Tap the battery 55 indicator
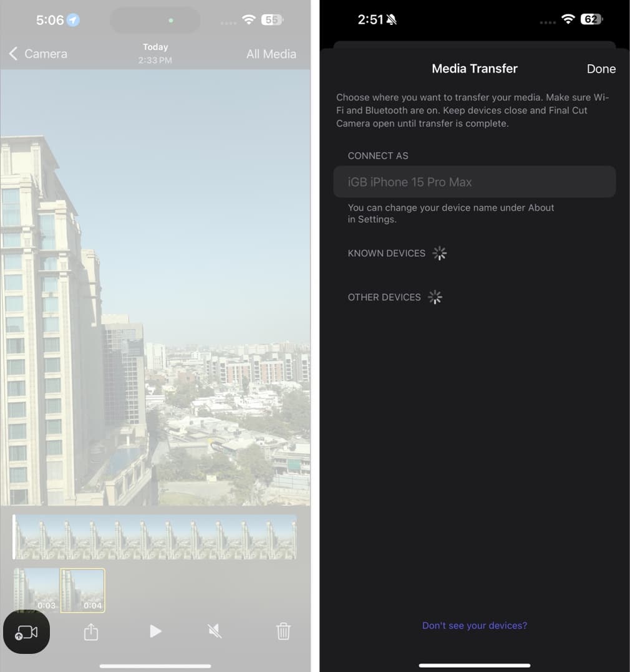The height and width of the screenshot is (672, 630). [272, 20]
